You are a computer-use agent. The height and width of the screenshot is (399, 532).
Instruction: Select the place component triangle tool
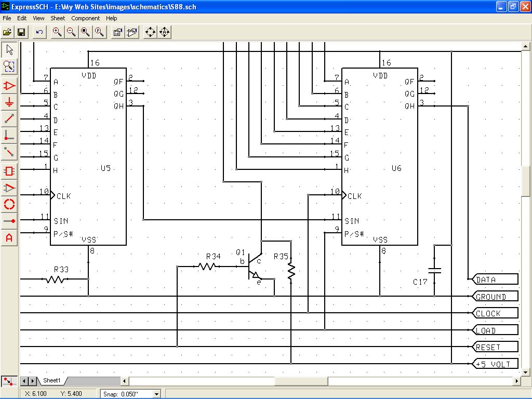pyautogui.click(x=9, y=86)
